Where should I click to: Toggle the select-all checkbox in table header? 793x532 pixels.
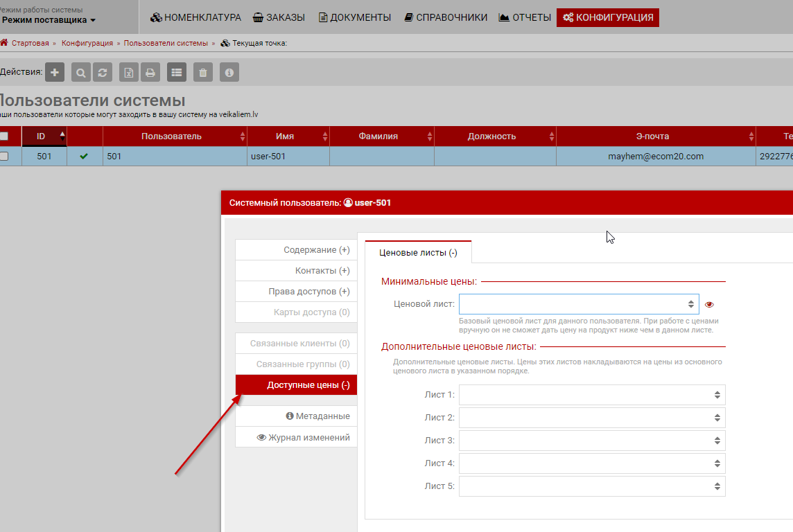(4, 136)
